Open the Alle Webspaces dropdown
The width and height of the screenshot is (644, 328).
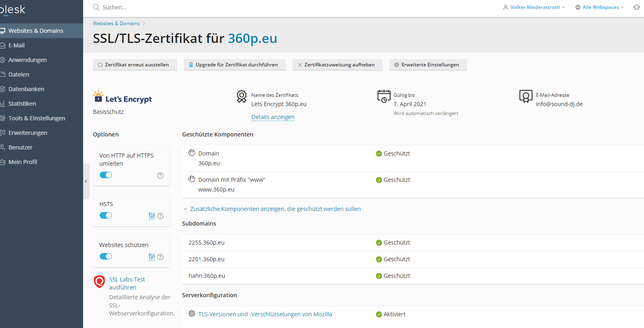coord(600,7)
